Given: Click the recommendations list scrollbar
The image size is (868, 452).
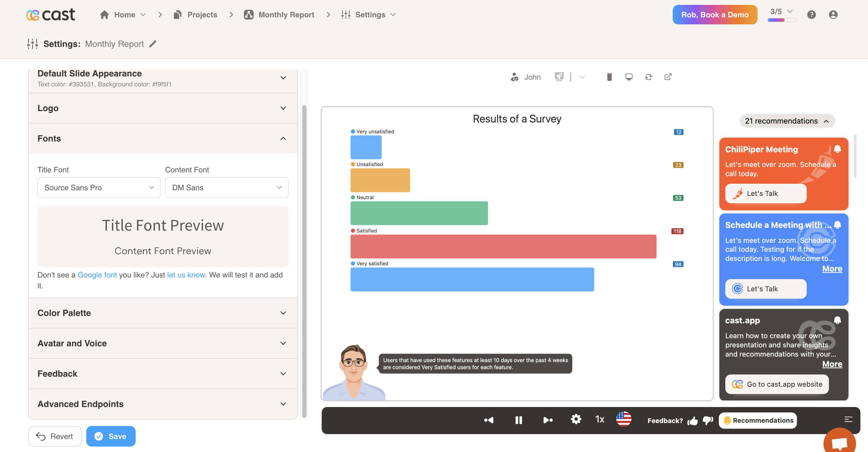Looking at the screenshot, I should tap(855, 157).
